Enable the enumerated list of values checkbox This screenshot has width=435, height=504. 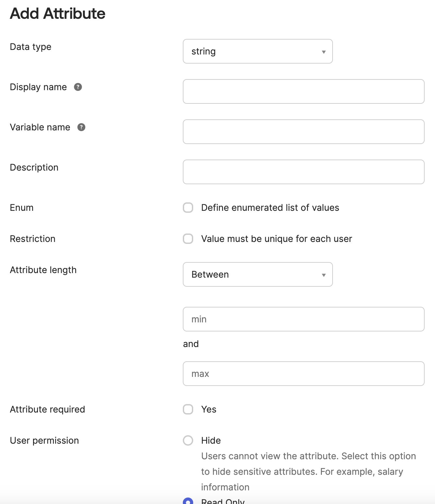point(188,208)
